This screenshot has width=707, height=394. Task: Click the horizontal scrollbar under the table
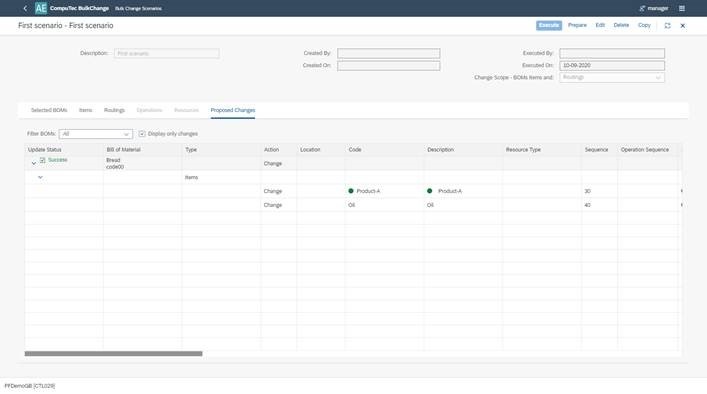[113, 354]
